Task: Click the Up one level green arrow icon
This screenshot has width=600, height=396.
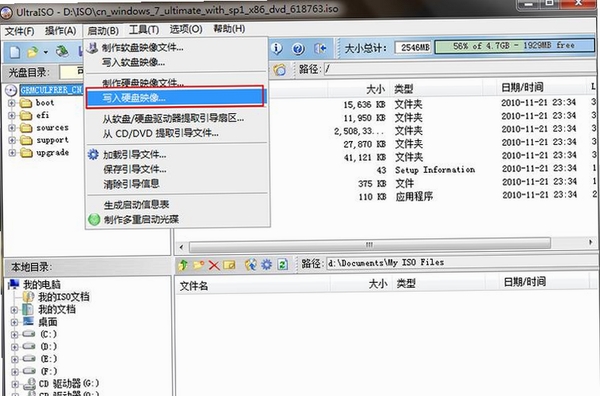Action: 183,265
